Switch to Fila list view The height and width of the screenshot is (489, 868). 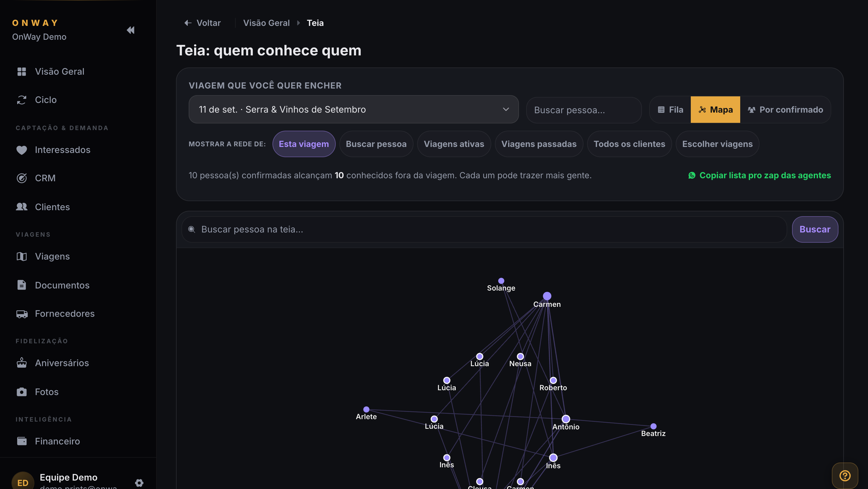[x=670, y=110]
